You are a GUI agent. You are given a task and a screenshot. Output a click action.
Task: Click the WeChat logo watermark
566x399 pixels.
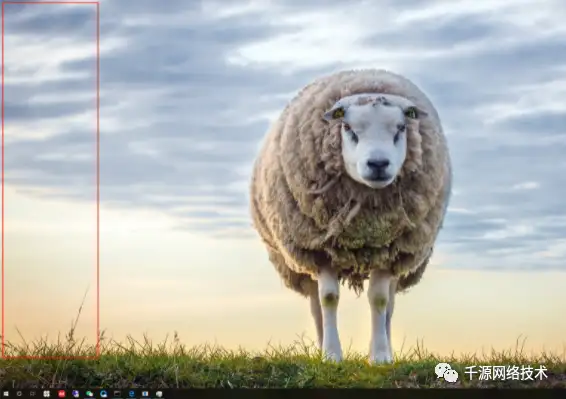(447, 373)
